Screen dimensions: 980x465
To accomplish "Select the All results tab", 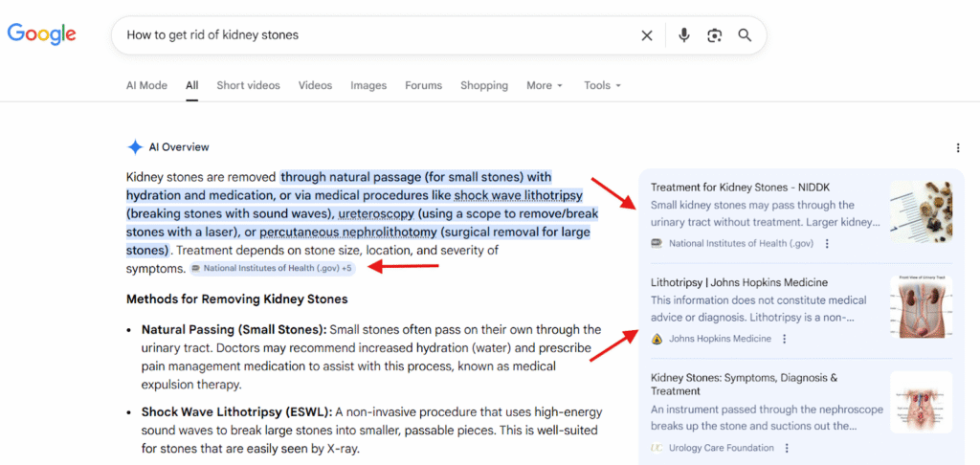I will pyautogui.click(x=191, y=85).
